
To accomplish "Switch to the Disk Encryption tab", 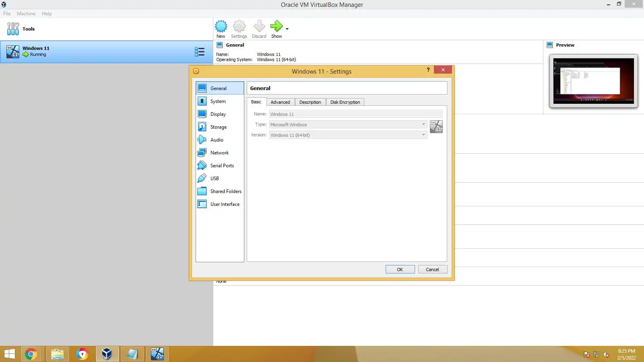I will pyautogui.click(x=345, y=102).
